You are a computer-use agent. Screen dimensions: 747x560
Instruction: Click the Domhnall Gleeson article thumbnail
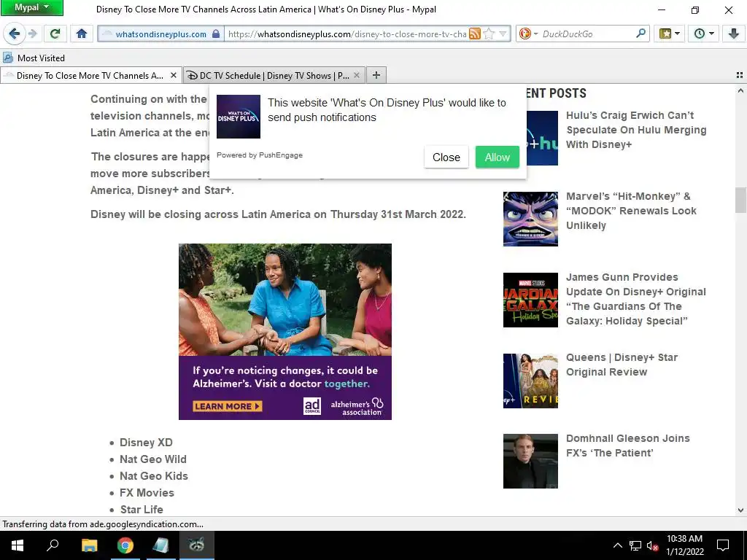[x=530, y=461]
